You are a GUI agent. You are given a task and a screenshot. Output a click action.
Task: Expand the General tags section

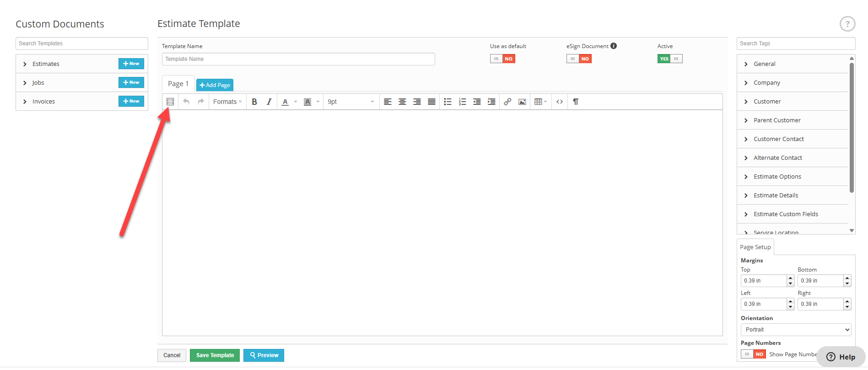click(x=793, y=64)
